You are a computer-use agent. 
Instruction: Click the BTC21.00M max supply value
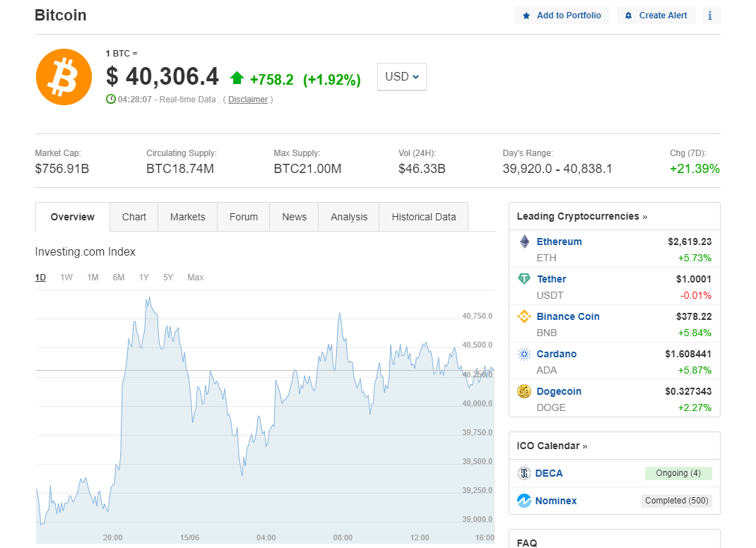pos(307,169)
